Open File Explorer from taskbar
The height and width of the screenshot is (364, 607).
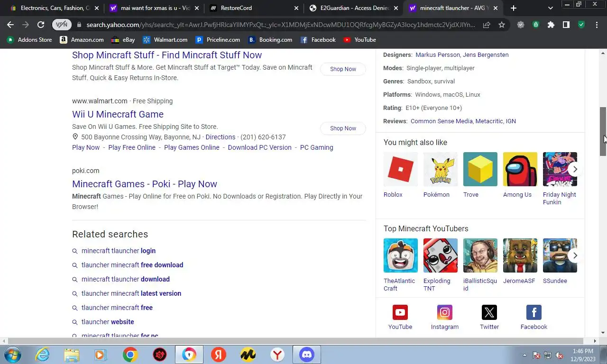72,355
